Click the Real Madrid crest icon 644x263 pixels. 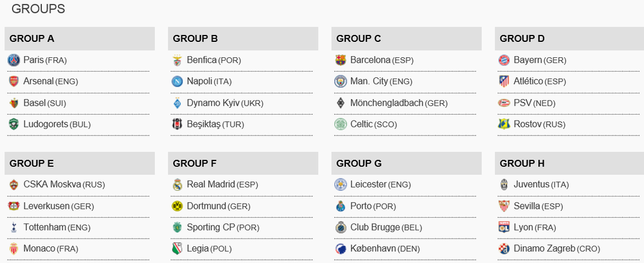tap(177, 184)
